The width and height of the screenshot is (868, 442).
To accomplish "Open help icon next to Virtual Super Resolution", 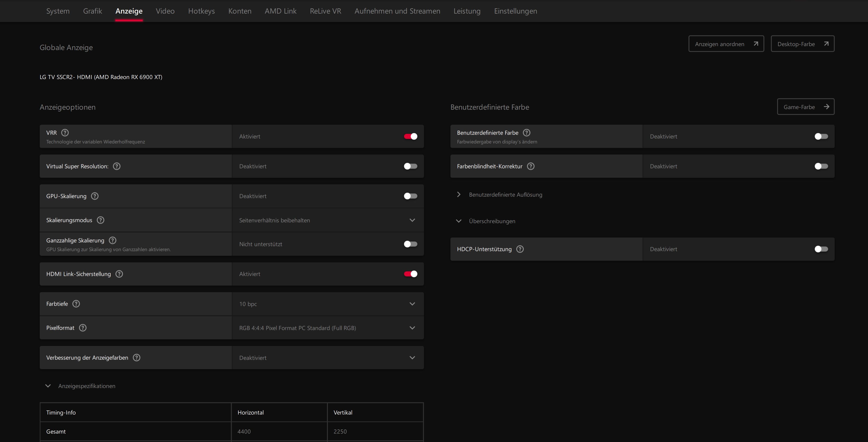I will (117, 166).
